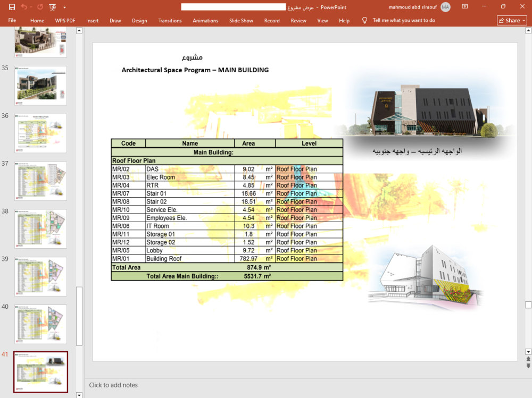Switch to the Home tab
Image resolution: width=532 pixels, height=398 pixels.
click(37, 20)
